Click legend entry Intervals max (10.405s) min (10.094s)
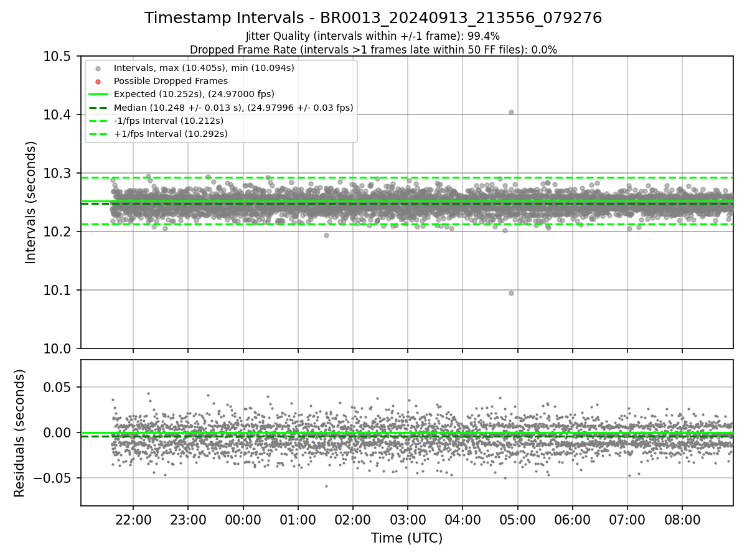Image resolution: width=747 pixels, height=560 pixels. (x=204, y=68)
